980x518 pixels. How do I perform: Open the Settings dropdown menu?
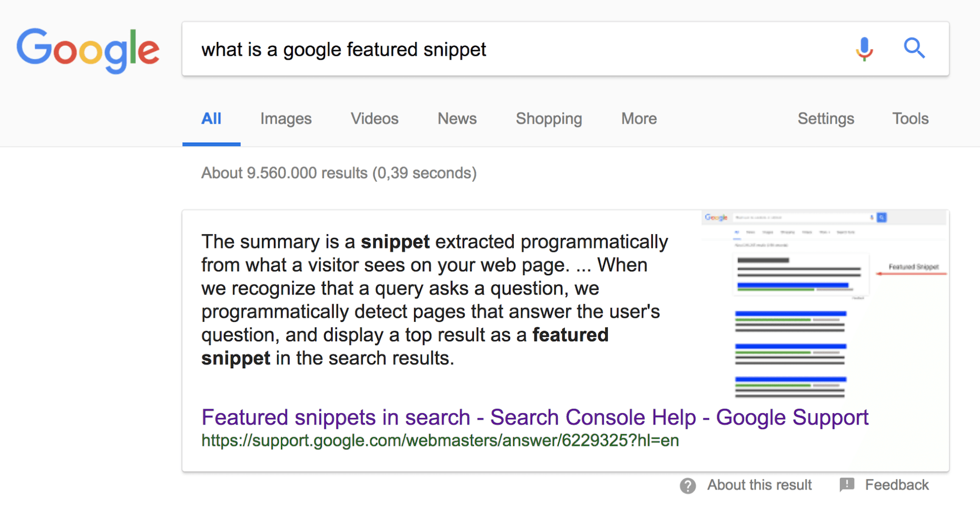[826, 119]
